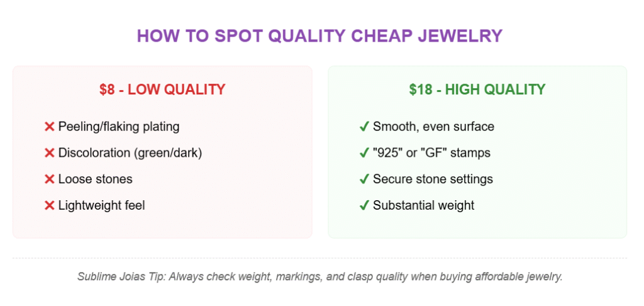Click the red X beside Loose stones
This screenshot has width=644, height=306.
click(49, 179)
